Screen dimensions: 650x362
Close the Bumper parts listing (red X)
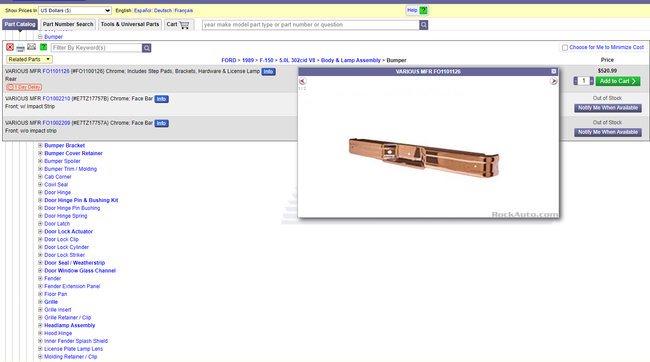coord(10,47)
